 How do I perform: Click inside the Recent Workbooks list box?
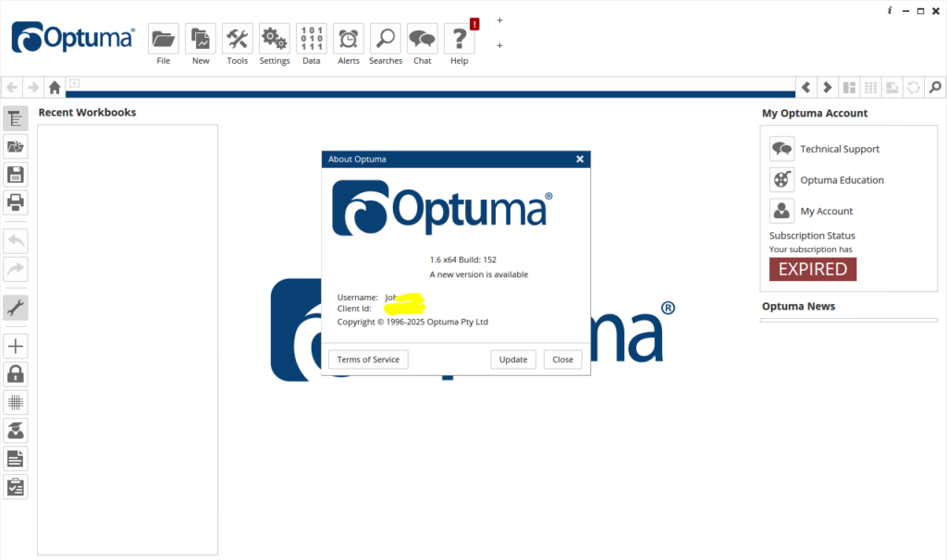click(128, 340)
